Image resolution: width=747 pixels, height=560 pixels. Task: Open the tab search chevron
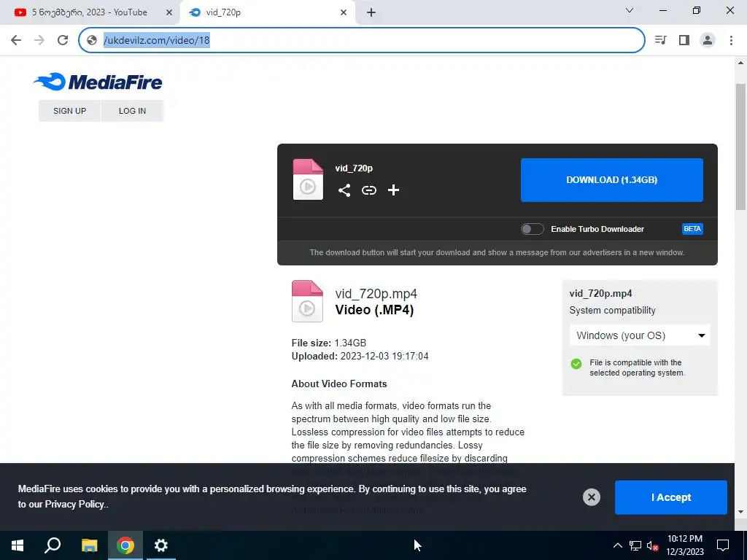click(630, 10)
